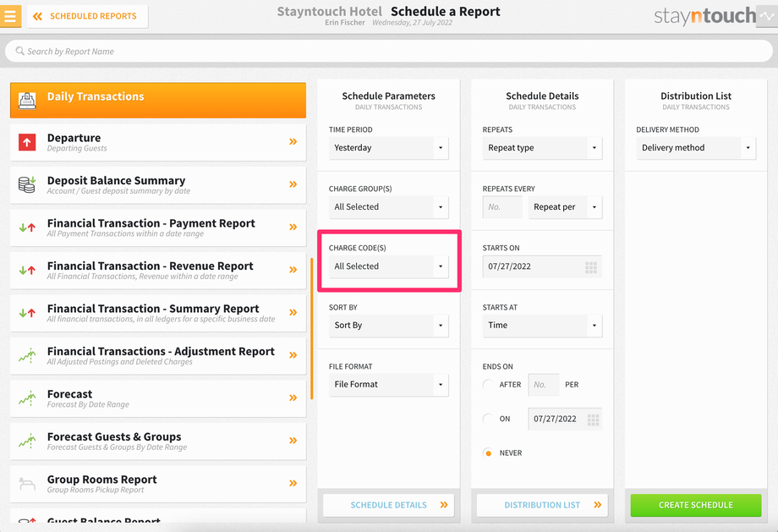Open the hamburger main menu
This screenshot has height=532, width=778.
click(10, 16)
